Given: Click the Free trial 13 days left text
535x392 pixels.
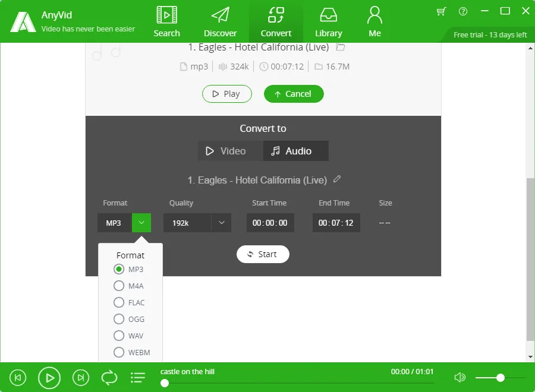Looking at the screenshot, I should 490,35.
